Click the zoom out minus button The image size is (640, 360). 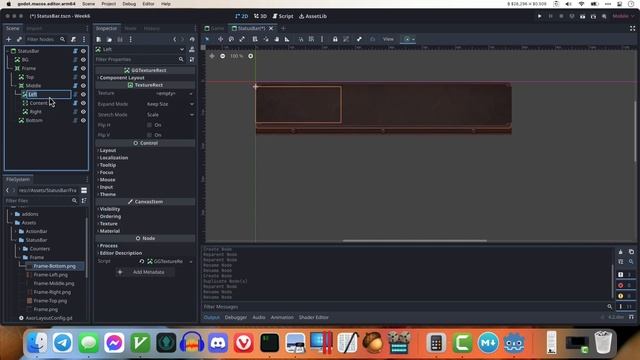point(222,56)
